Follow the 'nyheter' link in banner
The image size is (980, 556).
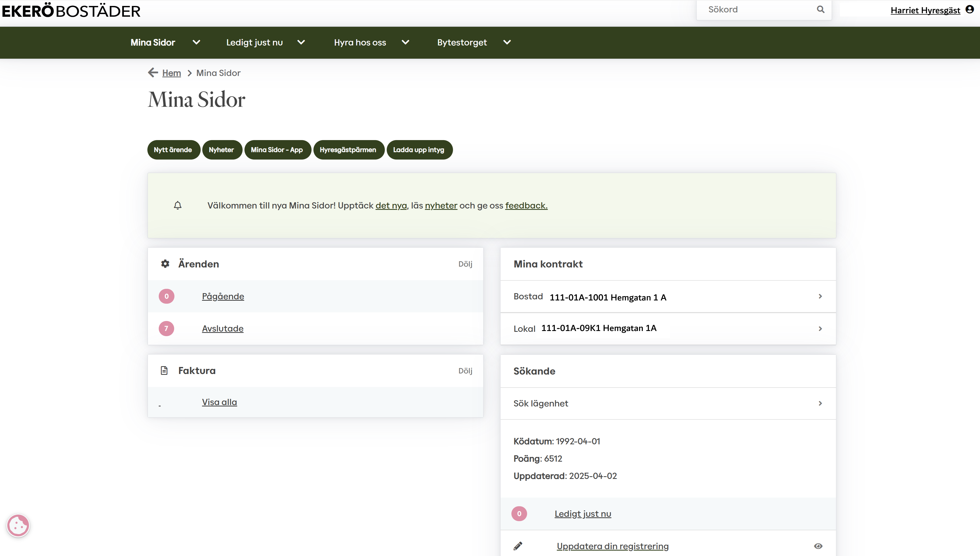(441, 206)
